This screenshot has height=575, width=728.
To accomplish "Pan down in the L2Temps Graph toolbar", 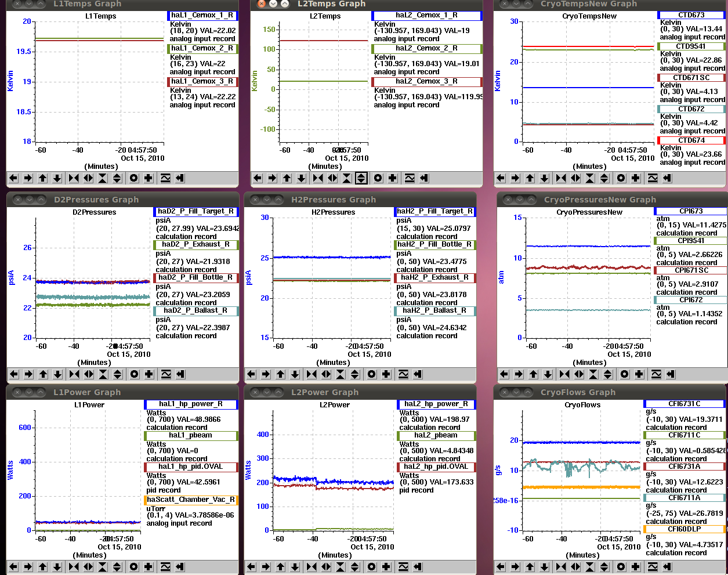I will click(x=302, y=178).
